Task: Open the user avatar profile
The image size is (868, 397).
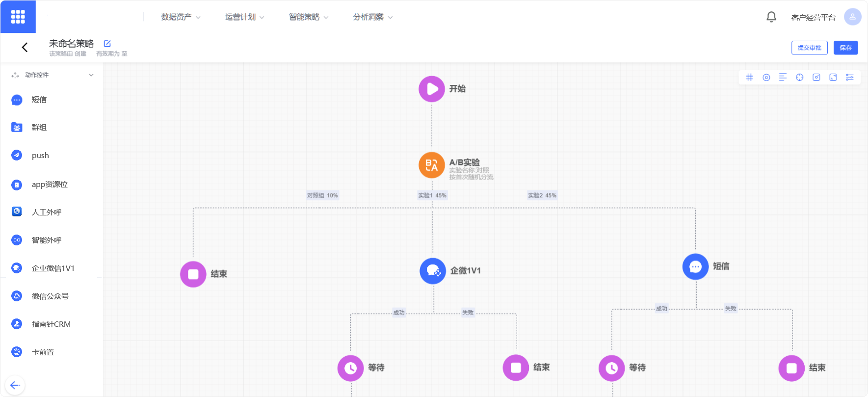Action: click(x=852, y=17)
